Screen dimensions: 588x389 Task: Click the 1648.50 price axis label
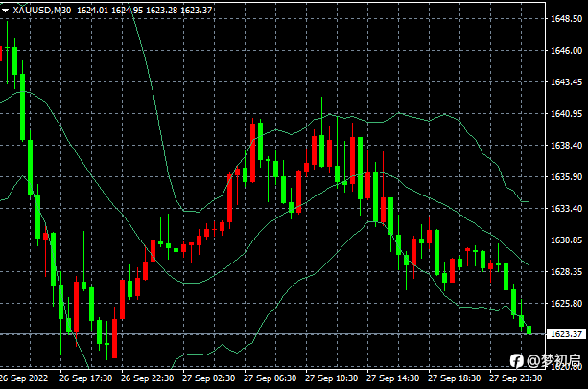point(566,19)
